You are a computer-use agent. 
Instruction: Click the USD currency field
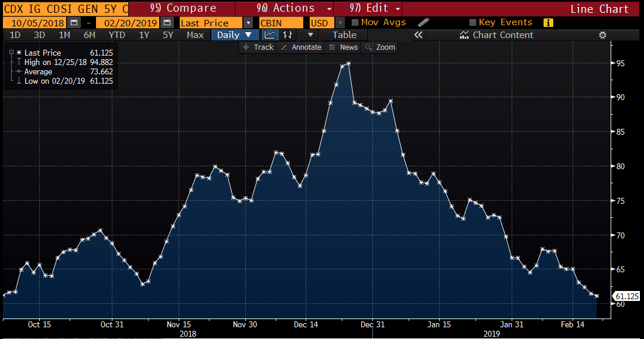pos(322,23)
